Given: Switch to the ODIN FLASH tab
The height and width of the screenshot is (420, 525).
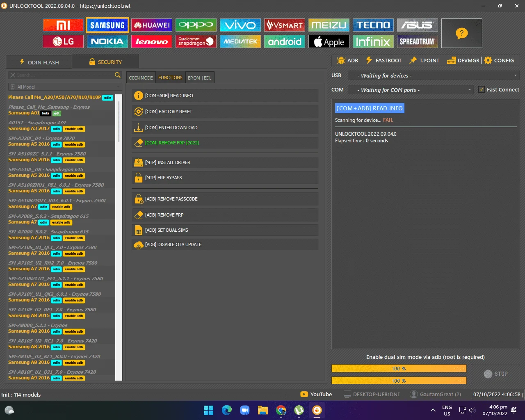Looking at the screenshot, I should point(39,62).
